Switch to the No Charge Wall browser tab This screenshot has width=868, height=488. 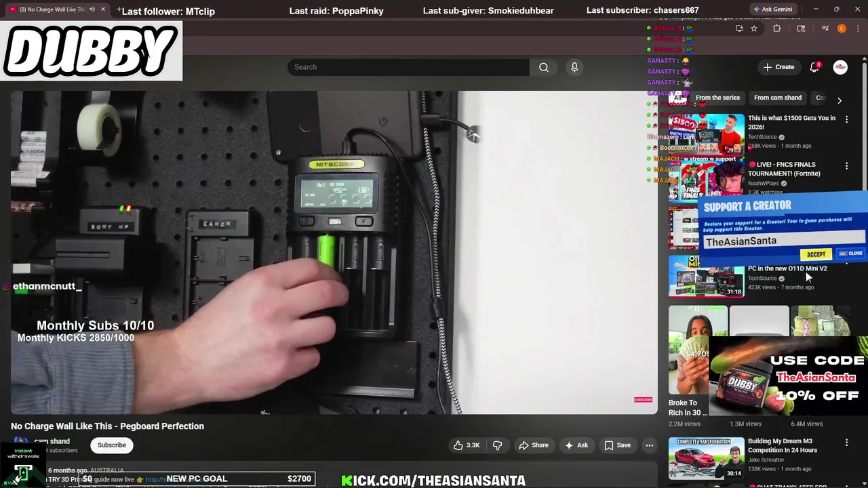[x=52, y=9]
